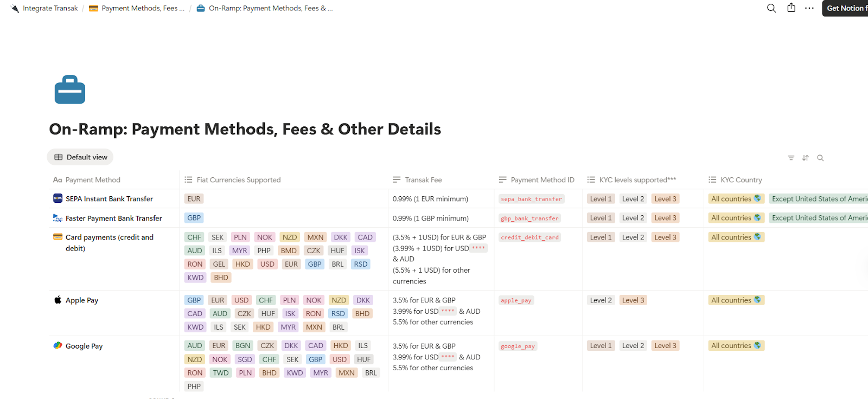Open the Transak Fee column header menu
Screen dimensions: 868x399
point(423,180)
